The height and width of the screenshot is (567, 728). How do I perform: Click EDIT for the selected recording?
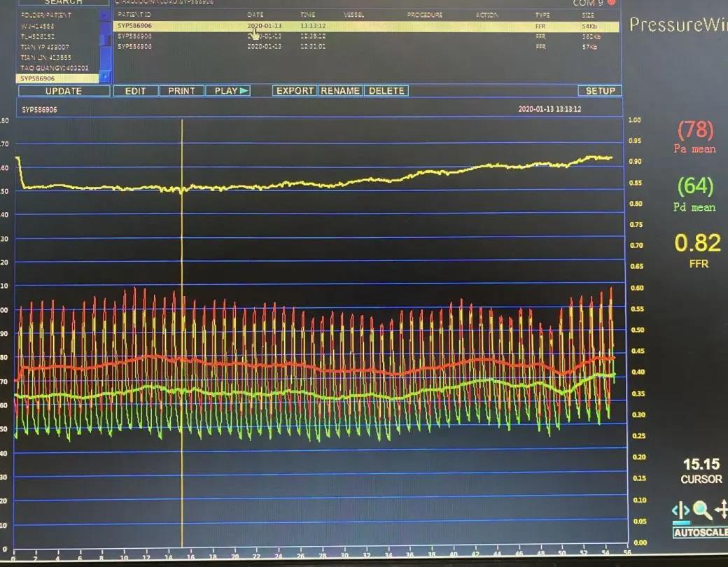[x=135, y=91]
